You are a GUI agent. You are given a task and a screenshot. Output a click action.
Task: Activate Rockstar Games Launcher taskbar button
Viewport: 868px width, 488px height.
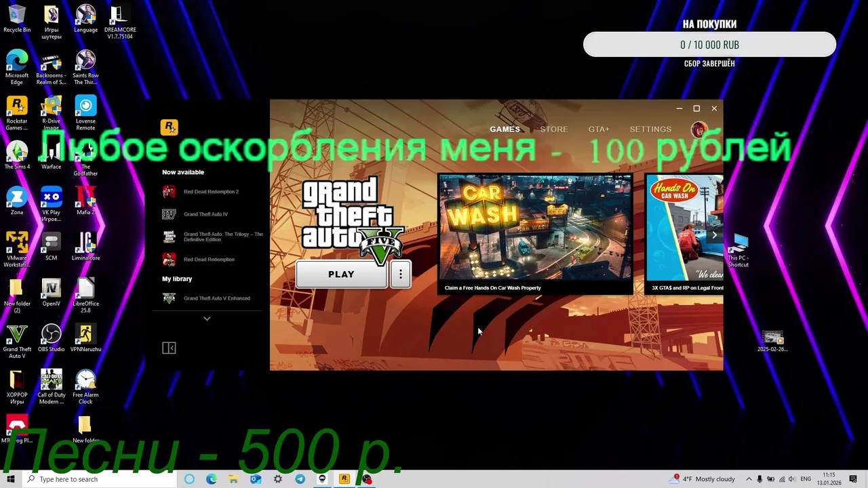pos(344,479)
